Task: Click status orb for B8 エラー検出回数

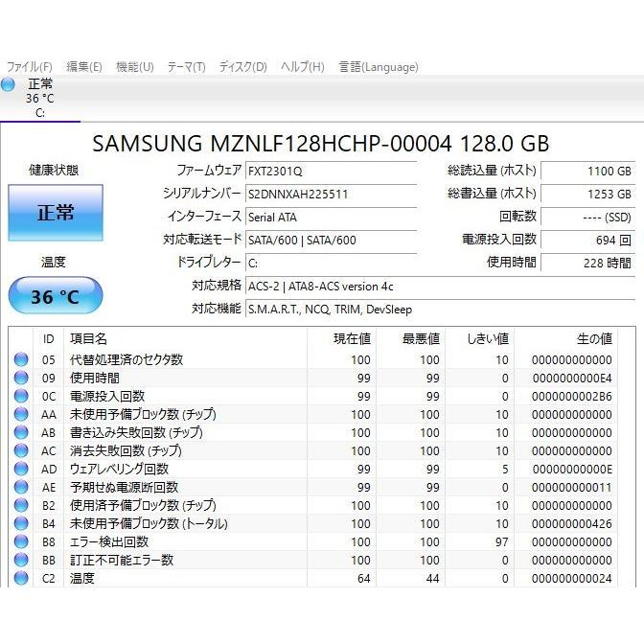Action: point(21,542)
